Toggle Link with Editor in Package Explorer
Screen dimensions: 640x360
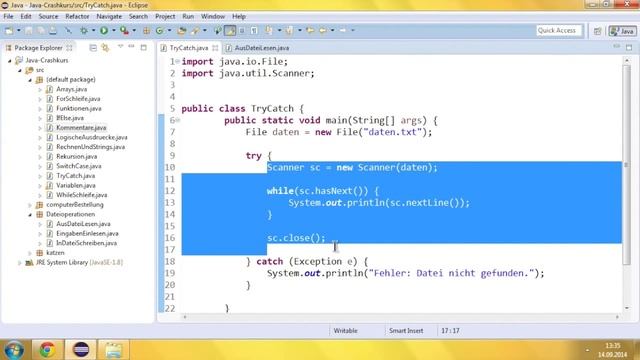105,48
